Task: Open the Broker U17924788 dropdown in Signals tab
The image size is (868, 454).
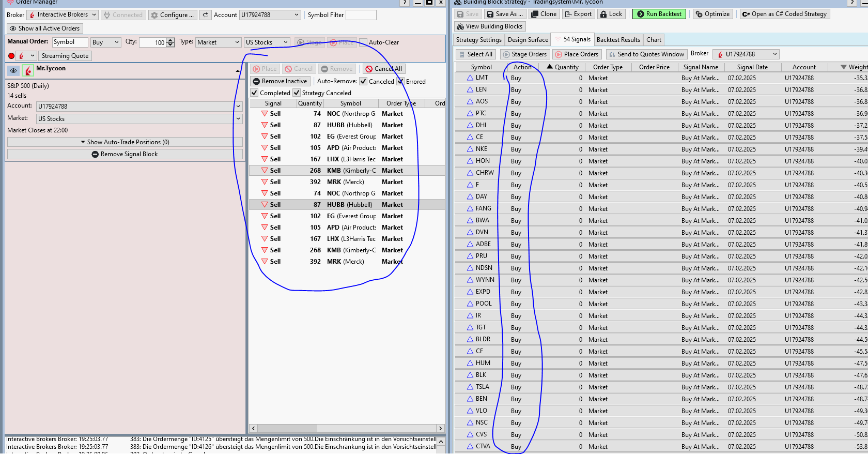Action: [x=746, y=54]
